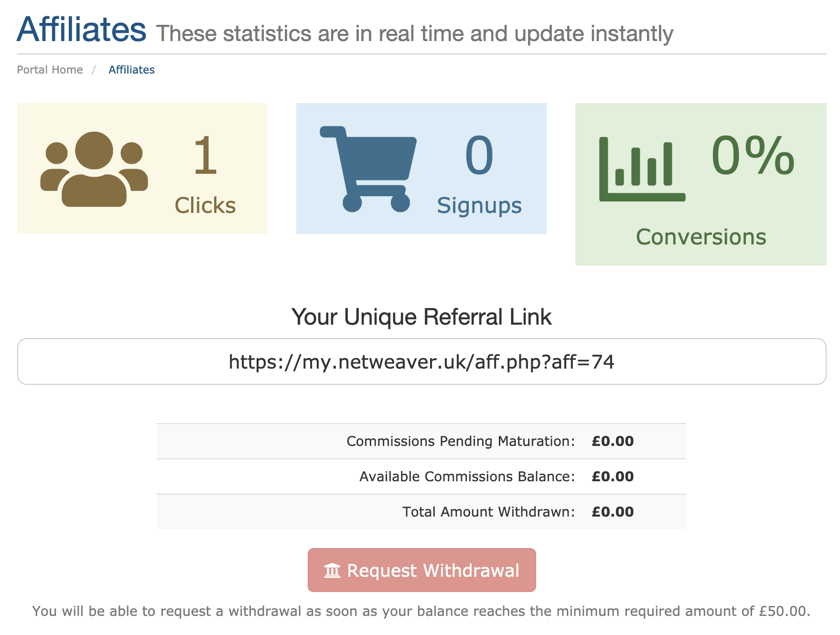Image resolution: width=840 pixels, height=635 pixels.
Task: Click the Available Commissions Balance amount £0.00
Action: click(x=613, y=476)
